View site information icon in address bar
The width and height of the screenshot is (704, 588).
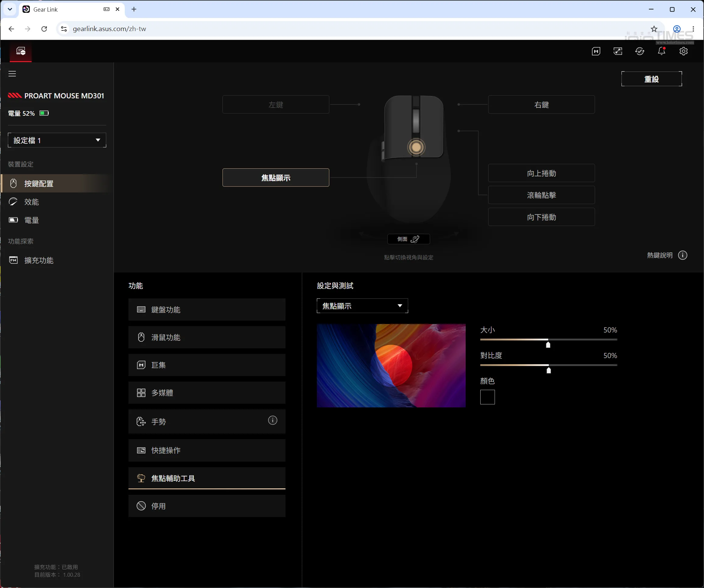64,29
